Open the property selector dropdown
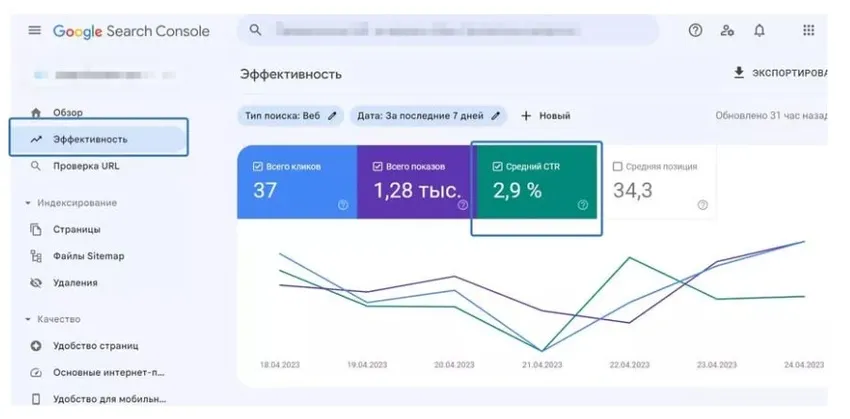Viewport: 850px width, 419px height. click(105, 75)
